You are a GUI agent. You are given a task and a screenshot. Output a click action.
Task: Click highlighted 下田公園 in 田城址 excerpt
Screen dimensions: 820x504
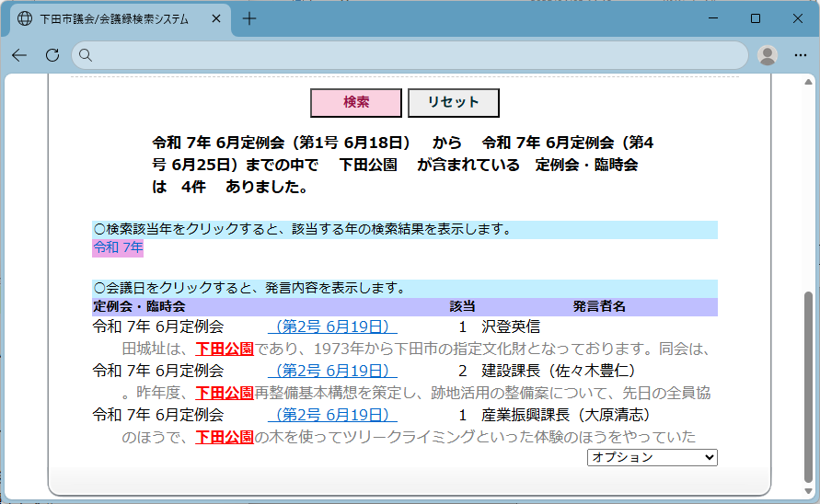tap(225, 349)
